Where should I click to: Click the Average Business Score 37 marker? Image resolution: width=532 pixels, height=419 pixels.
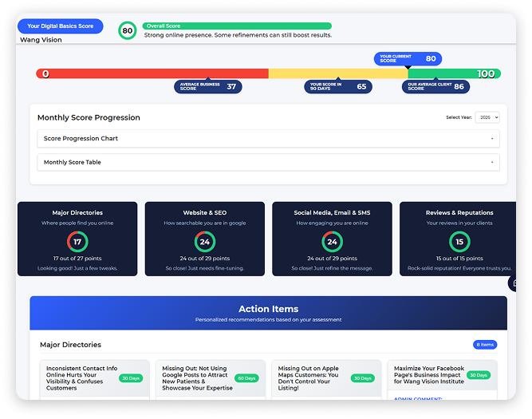coord(207,86)
